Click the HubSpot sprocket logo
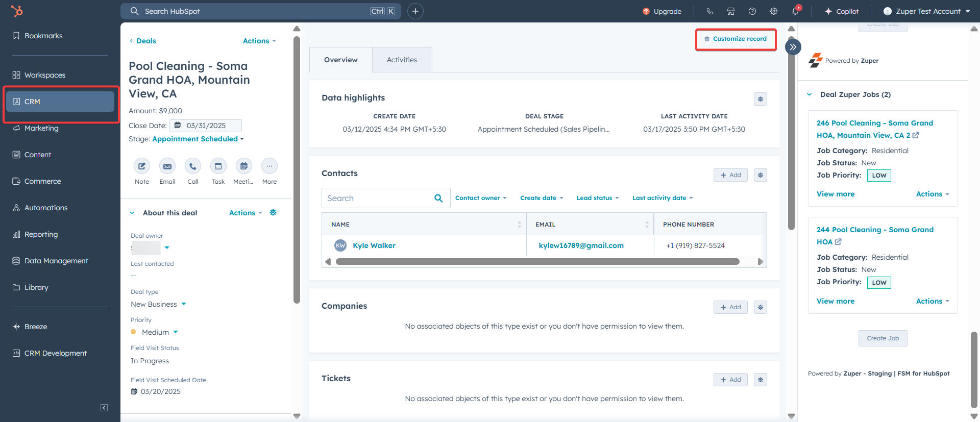Screen dimensions: 980x422 [17, 11]
